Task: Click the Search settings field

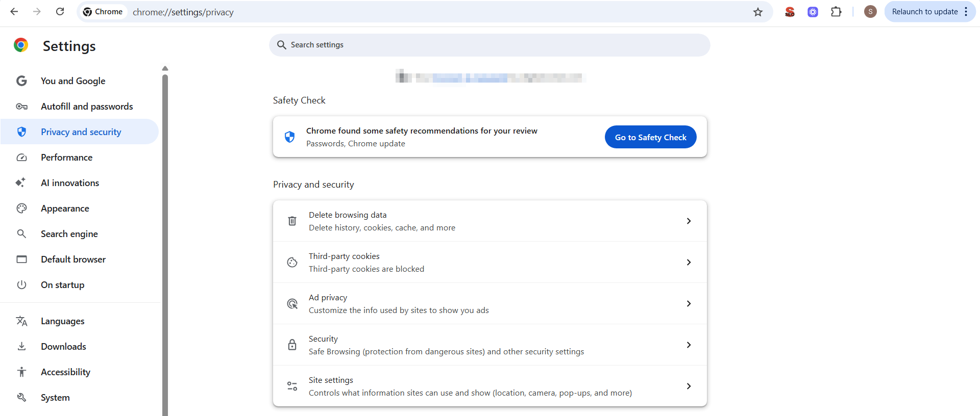Action: click(489, 45)
